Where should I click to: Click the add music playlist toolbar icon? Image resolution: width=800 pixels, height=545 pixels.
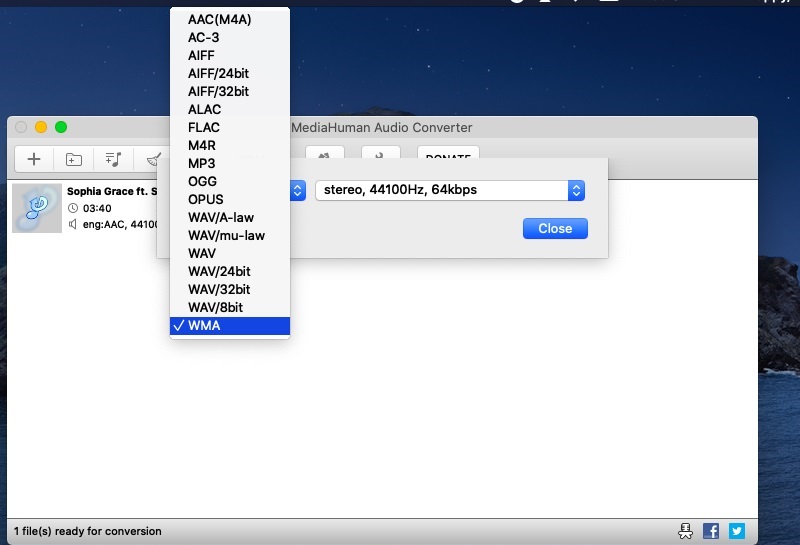click(113, 159)
